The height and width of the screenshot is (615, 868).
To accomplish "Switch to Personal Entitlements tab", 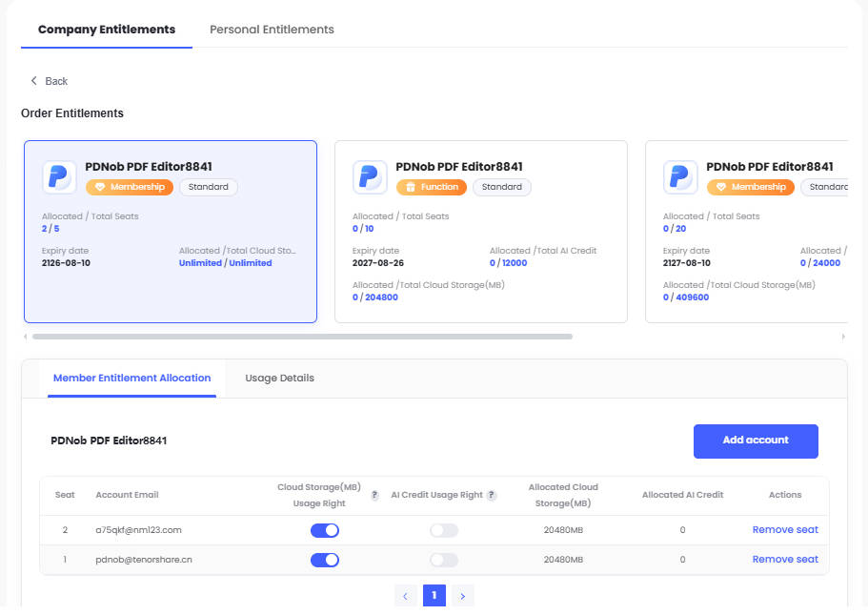I will pos(272,30).
